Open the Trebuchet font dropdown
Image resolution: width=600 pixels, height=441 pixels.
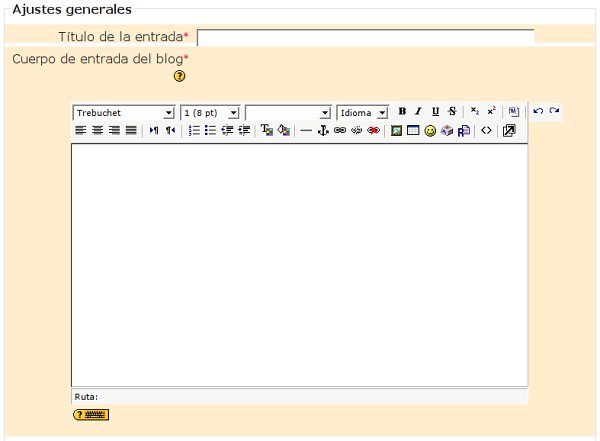click(x=124, y=113)
